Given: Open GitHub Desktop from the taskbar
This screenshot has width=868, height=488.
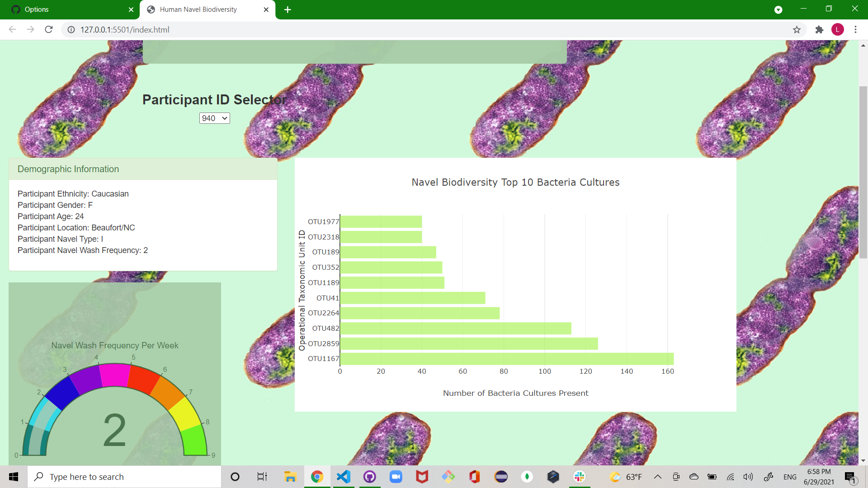Looking at the screenshot, I should (x=370, y=477).
